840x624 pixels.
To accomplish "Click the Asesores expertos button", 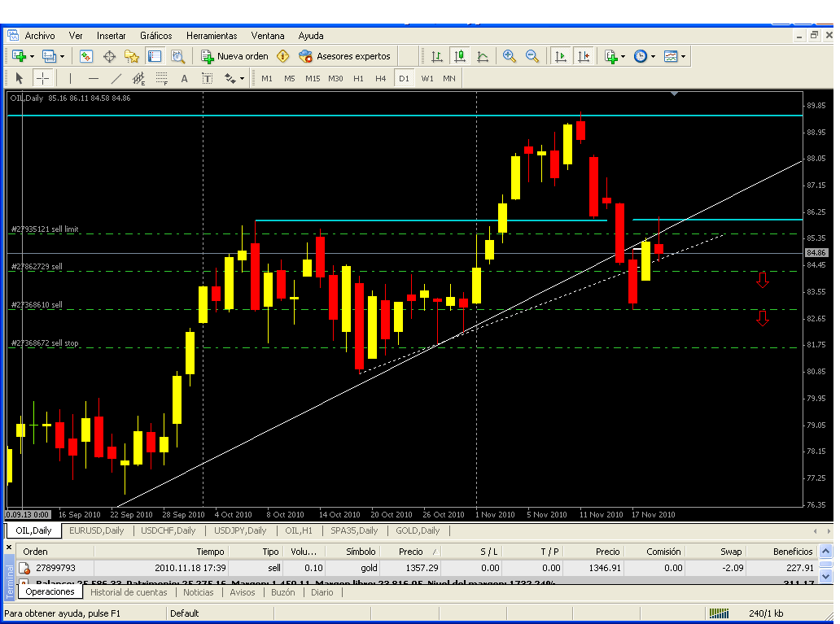I will point(344,56).
